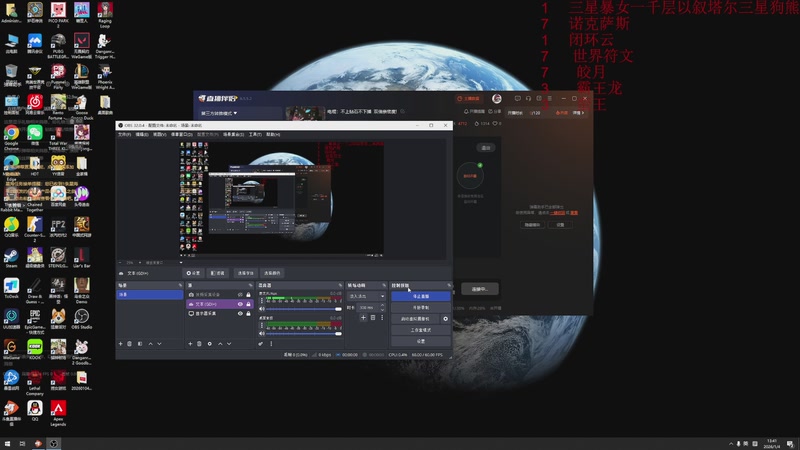This screenshot has height=450, width=800.
Task: Add a scene transition with plus icon
Action: pos(363,318)
